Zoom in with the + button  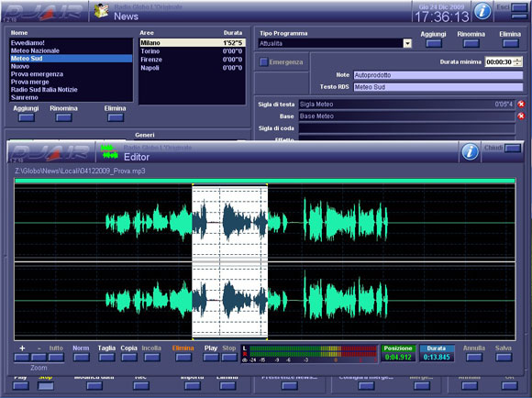pos(22,357)
